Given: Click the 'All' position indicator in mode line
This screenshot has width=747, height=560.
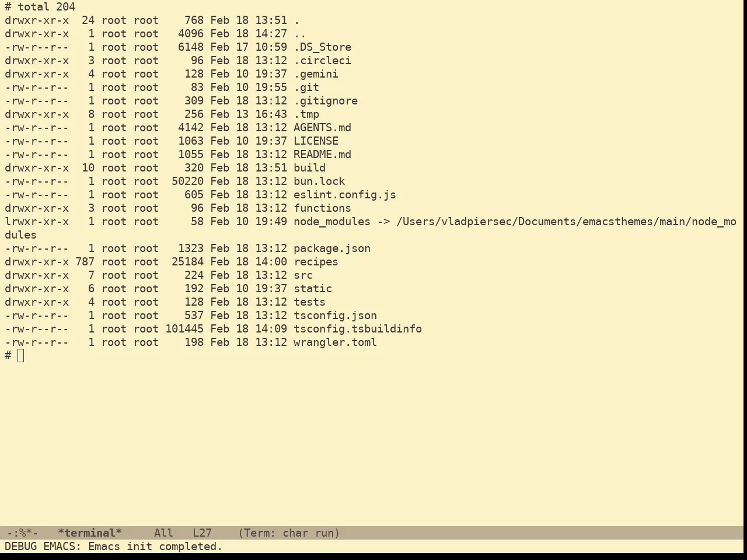Looking at the screenshot, I should 163,533.
